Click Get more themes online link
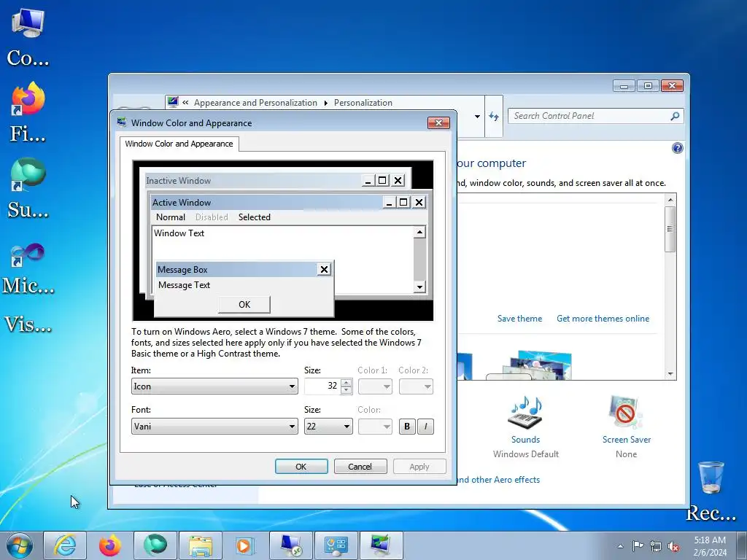 point(603,319)
